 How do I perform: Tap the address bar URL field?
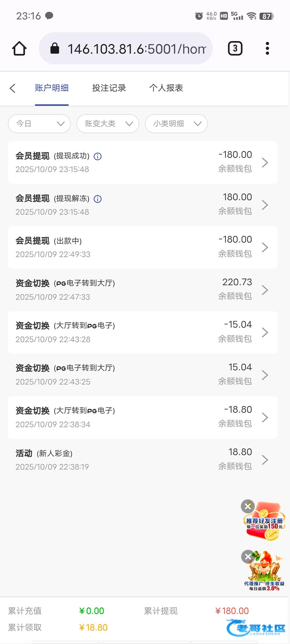point(136,49)
